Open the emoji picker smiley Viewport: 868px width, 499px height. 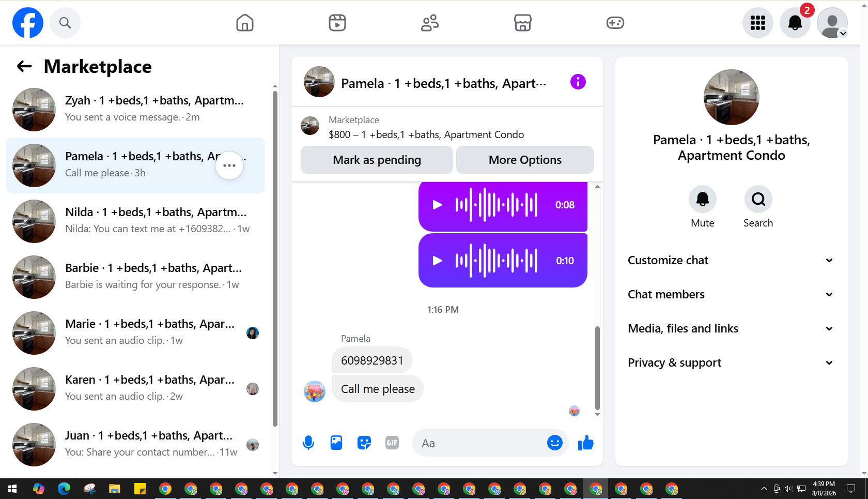(554, 443)
